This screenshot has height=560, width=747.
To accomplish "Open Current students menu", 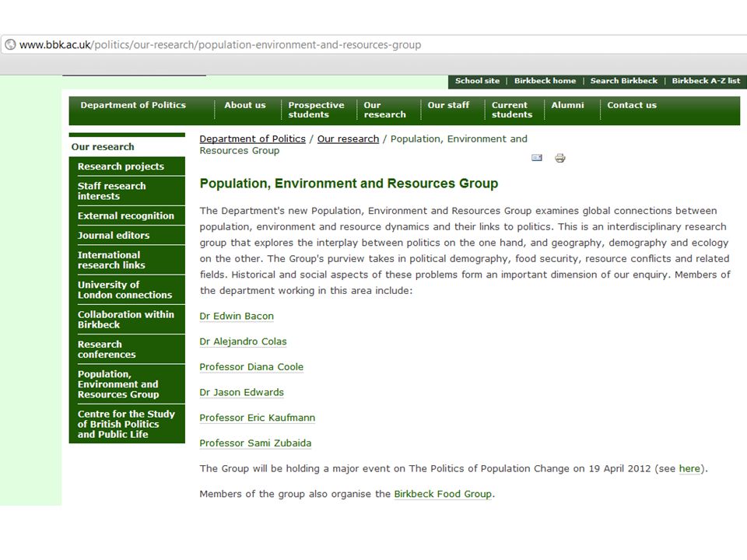I will point(512,110).
